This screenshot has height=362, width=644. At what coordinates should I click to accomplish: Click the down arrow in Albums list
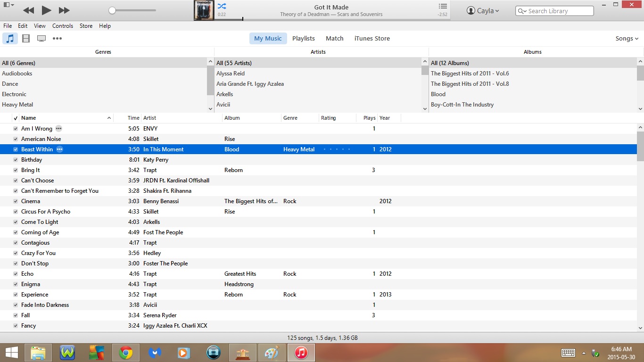pyautogui.click(x=640, y=109)
